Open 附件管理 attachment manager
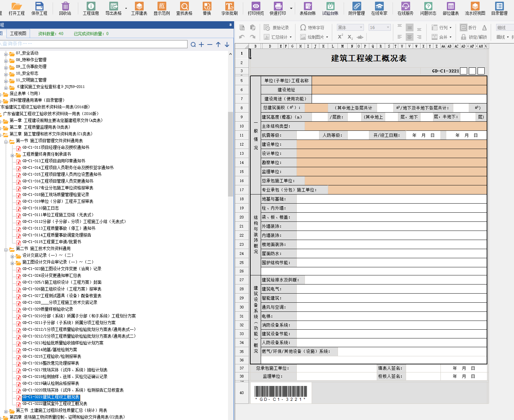The image size is (514, 420). [356, 8]
